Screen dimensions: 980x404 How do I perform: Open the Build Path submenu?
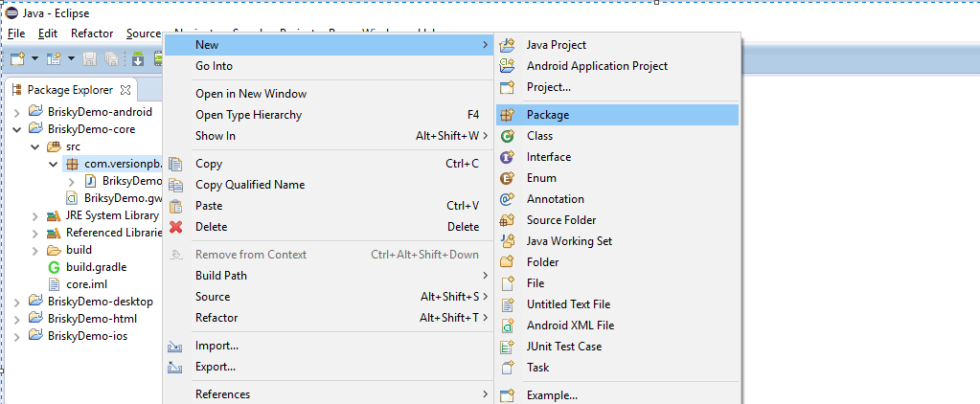tap(328, 276)
